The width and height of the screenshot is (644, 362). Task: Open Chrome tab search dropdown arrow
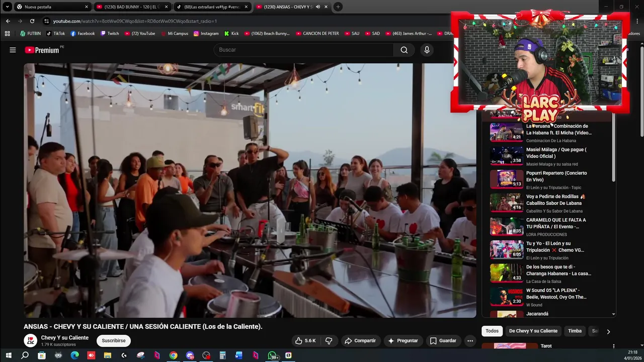(7, 7)
